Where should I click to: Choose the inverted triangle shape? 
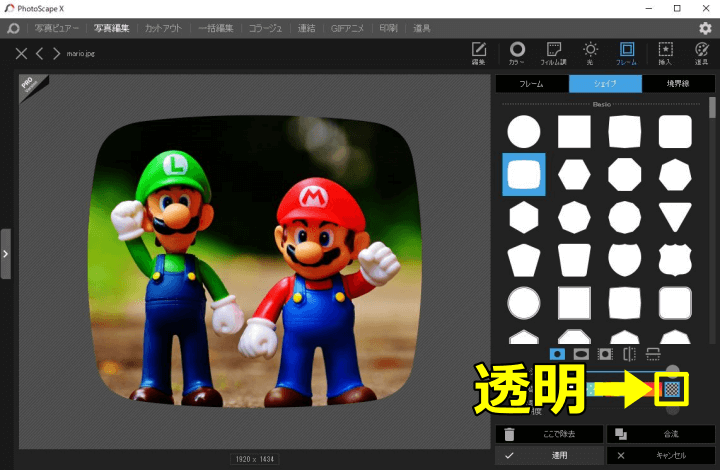click(675, 217)
